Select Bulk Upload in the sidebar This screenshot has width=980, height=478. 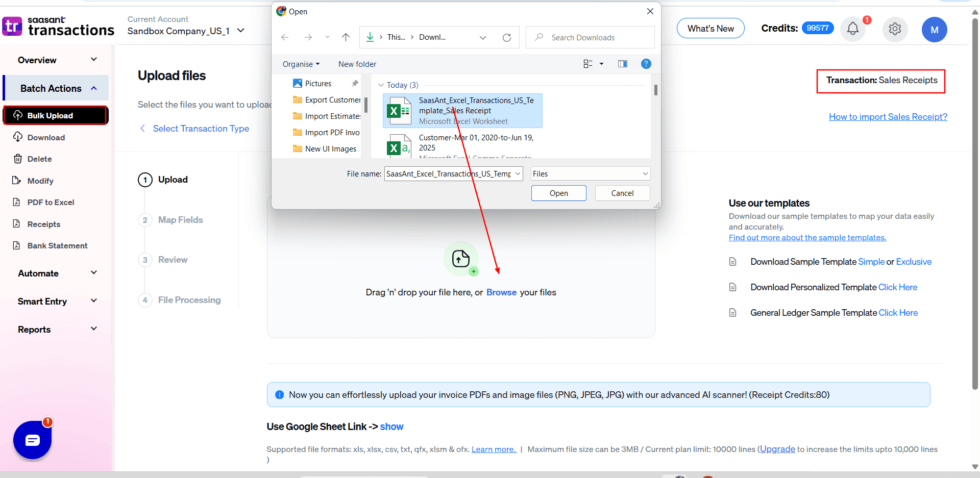(56, 115)
